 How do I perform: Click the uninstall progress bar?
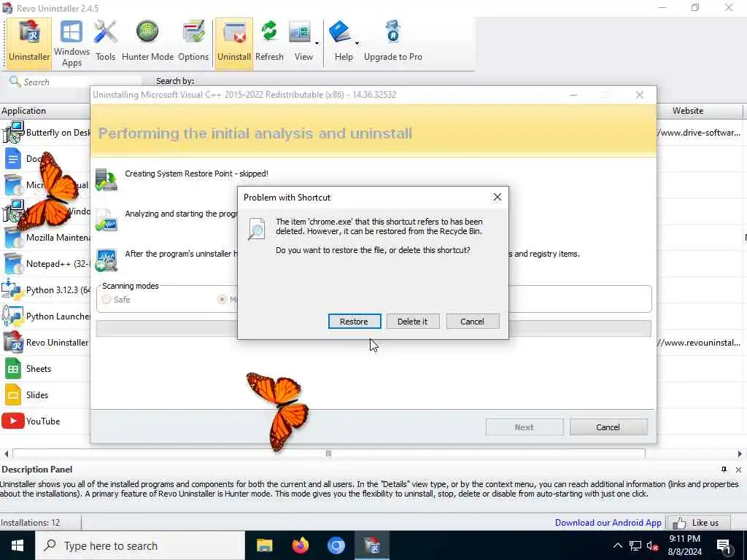click(373, 329)
